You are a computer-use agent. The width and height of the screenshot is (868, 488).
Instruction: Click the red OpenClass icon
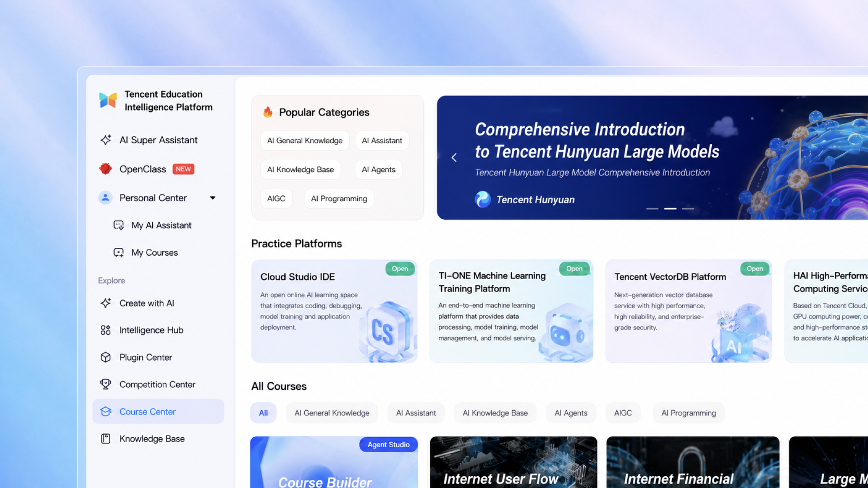(105, 169)
